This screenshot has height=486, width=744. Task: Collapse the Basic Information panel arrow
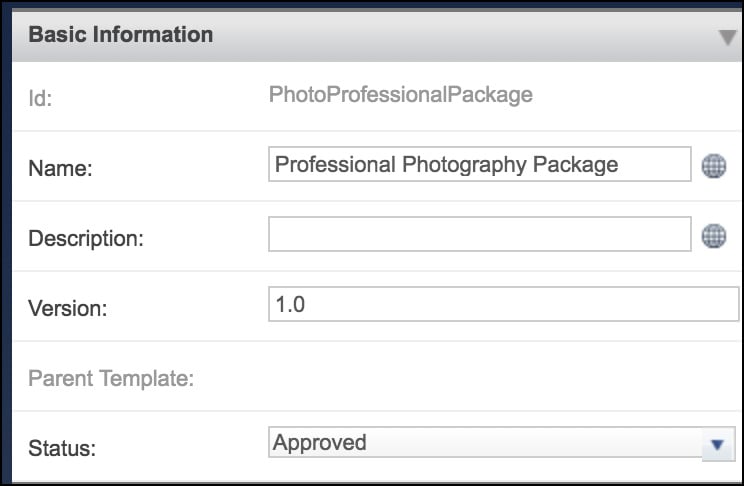(727, 37)
